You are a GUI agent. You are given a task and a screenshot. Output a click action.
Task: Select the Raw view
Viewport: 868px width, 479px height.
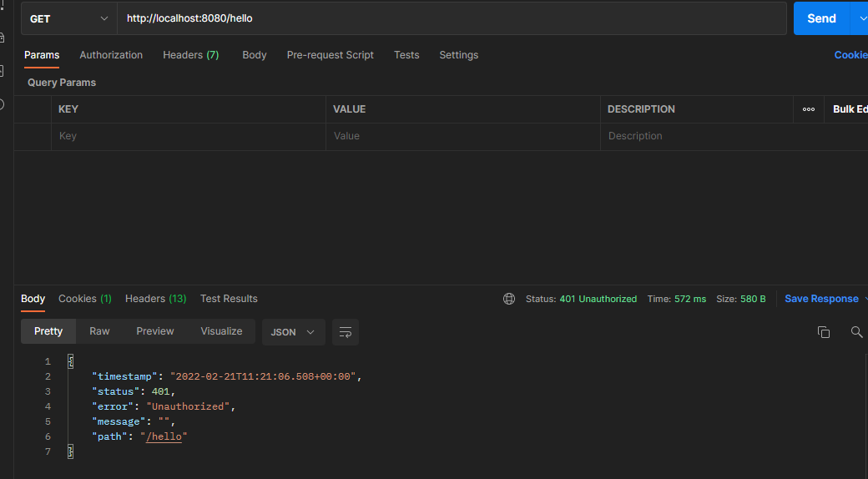coord(99,331)
